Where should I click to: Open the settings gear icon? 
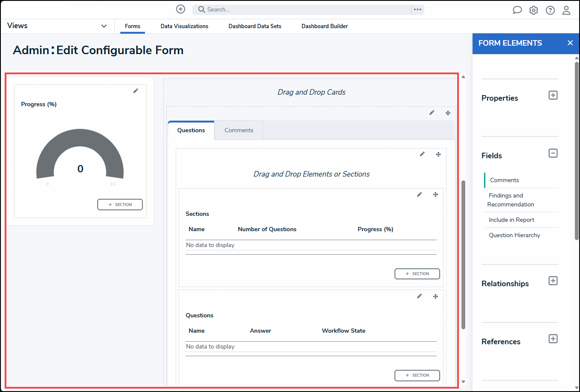click(534, 10)
